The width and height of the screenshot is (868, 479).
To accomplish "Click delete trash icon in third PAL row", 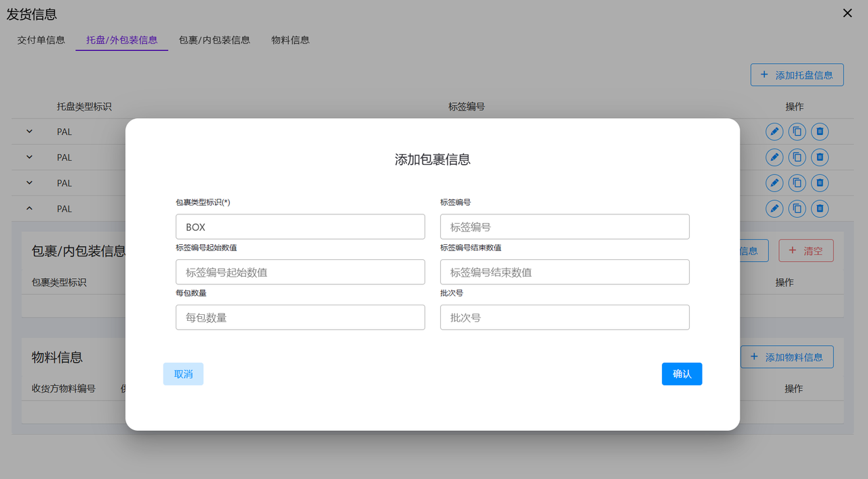I will click(x=820, y=183).
